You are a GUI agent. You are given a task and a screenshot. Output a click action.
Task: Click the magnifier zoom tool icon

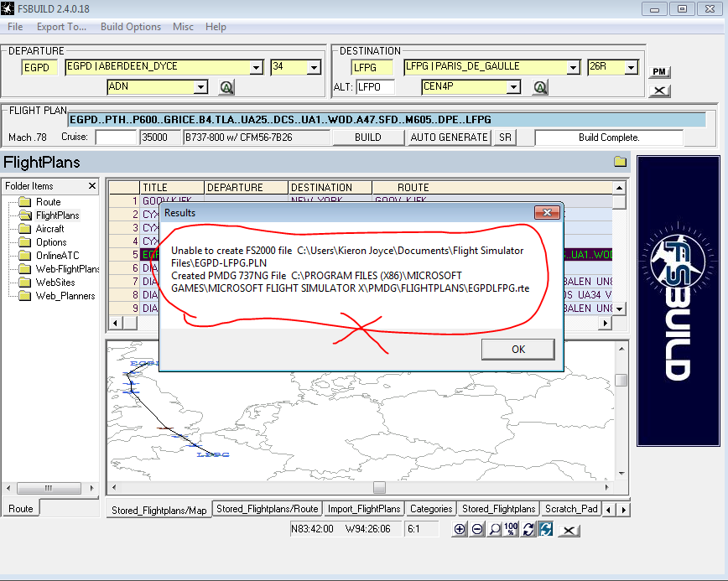pos(495,530)
